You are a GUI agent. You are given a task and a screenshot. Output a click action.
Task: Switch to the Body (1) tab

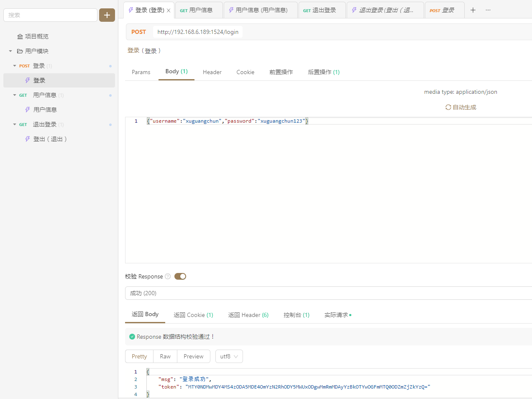pyautogui.click(x=176, y=72)
